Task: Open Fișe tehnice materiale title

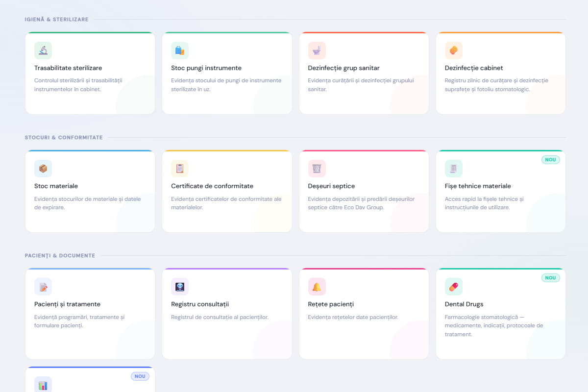Action: click(478, 186)
